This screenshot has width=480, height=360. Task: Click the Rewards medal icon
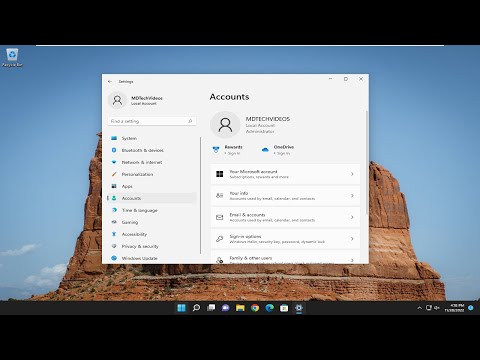(216, 150)
